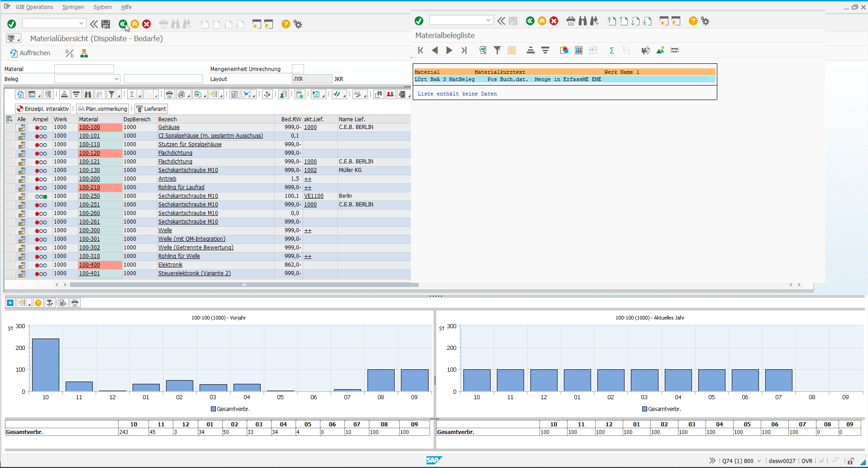Click the organization hierarchy icon beside Auffrischen
This screenshot has width=868, height=468.
tap(84, 53)
